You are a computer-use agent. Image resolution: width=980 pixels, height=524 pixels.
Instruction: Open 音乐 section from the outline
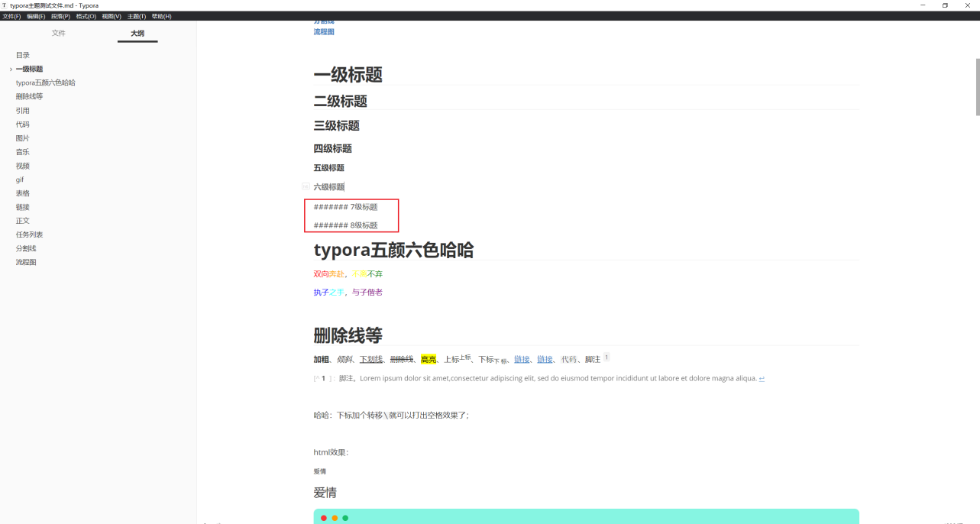tap(23, 152)
